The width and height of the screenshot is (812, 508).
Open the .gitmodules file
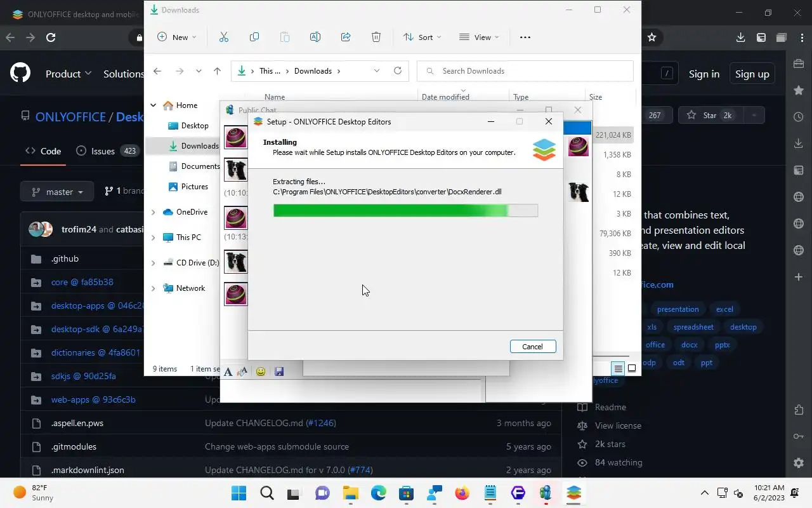pyautogui.click(x=74, y=446)
